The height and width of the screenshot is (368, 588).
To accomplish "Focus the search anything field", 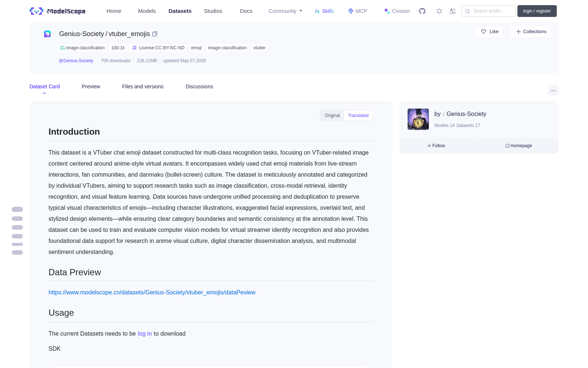I will tap(488, 11).
